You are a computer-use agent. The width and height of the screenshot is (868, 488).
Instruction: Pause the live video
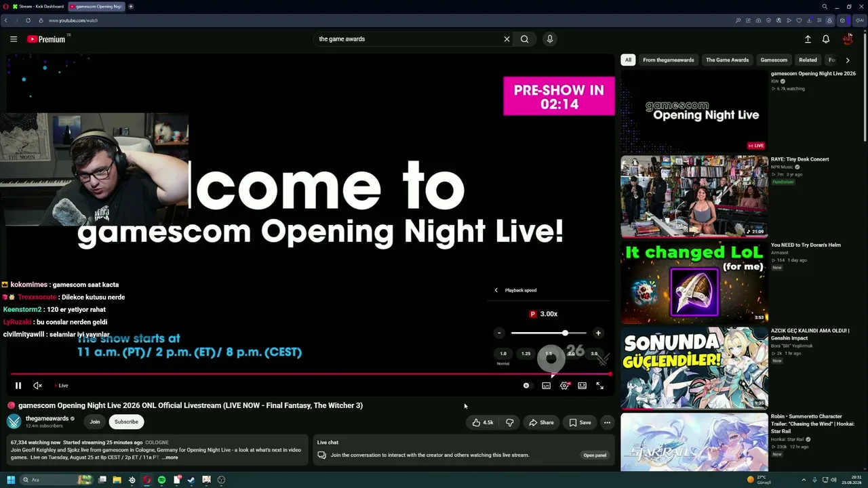[18, 386]
